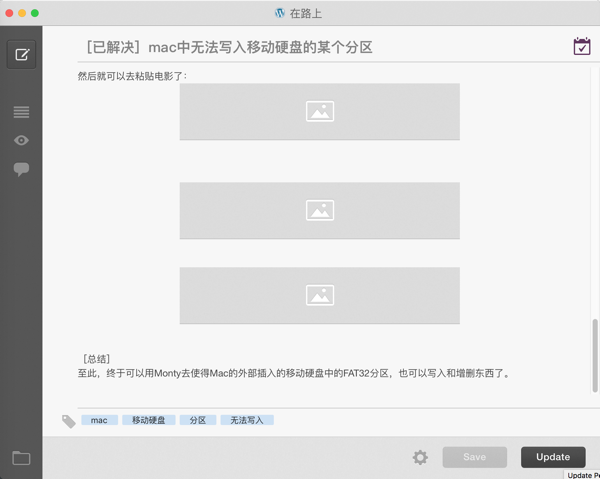Click the '[总结]' heading text
This screenshot has width=600, height=479.
tap(96, 359)
